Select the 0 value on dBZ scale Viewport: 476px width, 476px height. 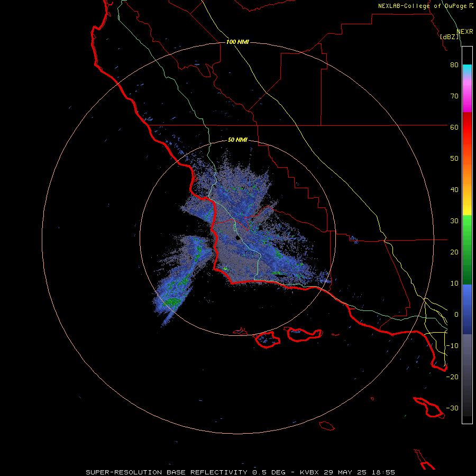pos(456,315)
